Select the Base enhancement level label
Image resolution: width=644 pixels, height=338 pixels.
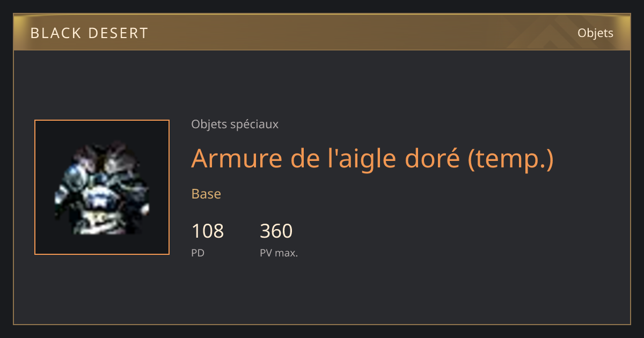[206, 194]
